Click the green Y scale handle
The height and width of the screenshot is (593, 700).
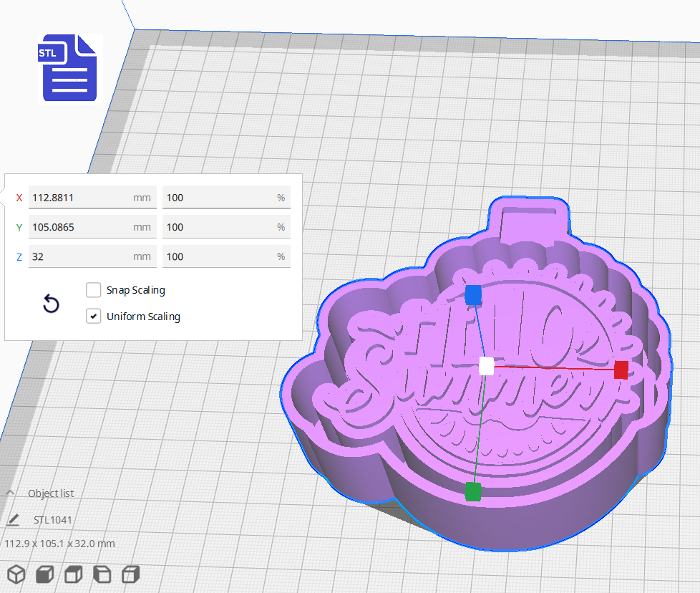click(x=472, y=493)
